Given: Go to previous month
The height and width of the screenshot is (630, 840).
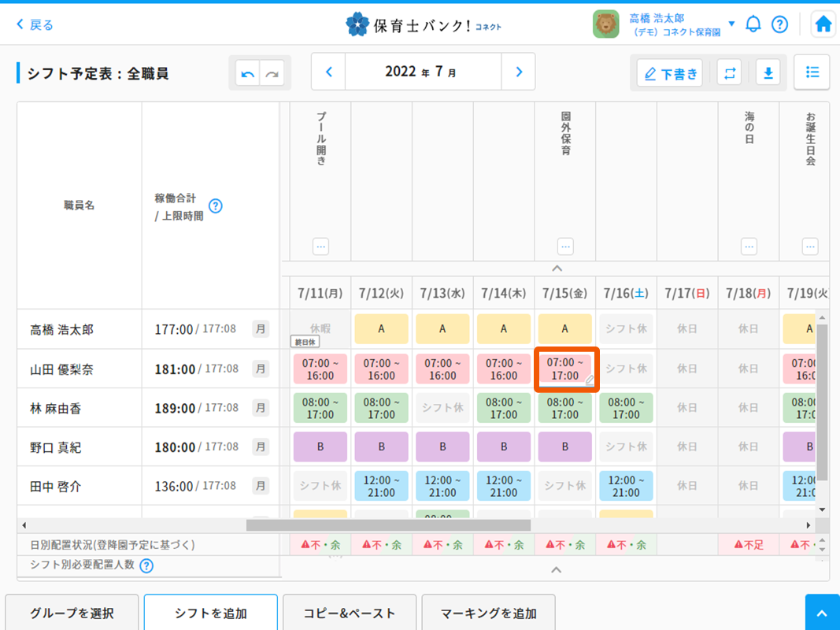Looking at the screenshot, I should click(x=329, y=72).
